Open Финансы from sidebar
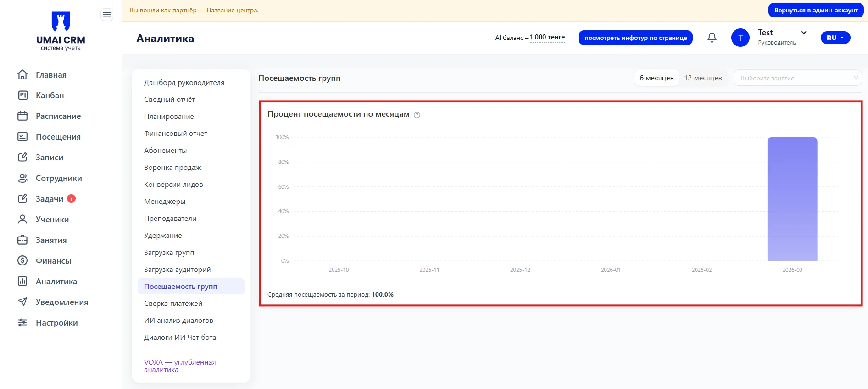 54,261
